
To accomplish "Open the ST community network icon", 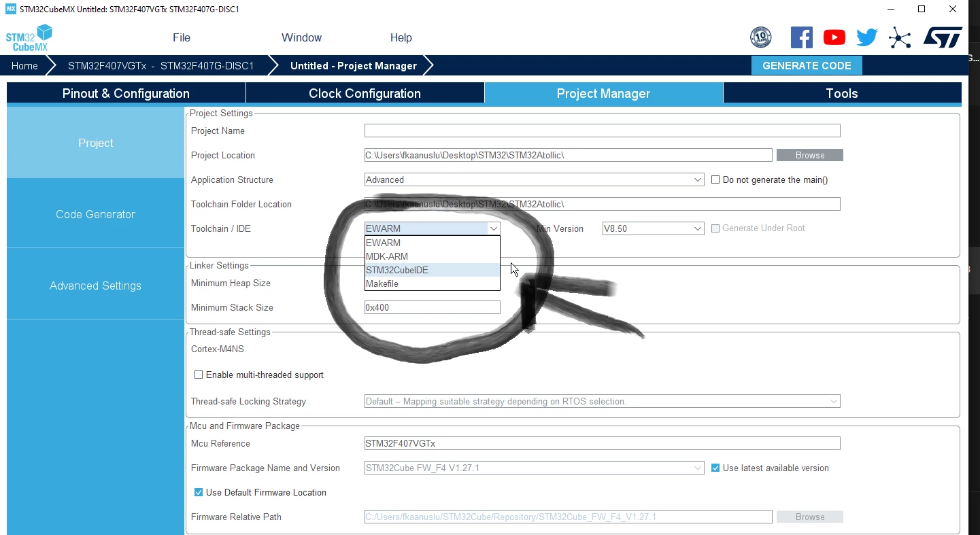I will click(900, 37).
